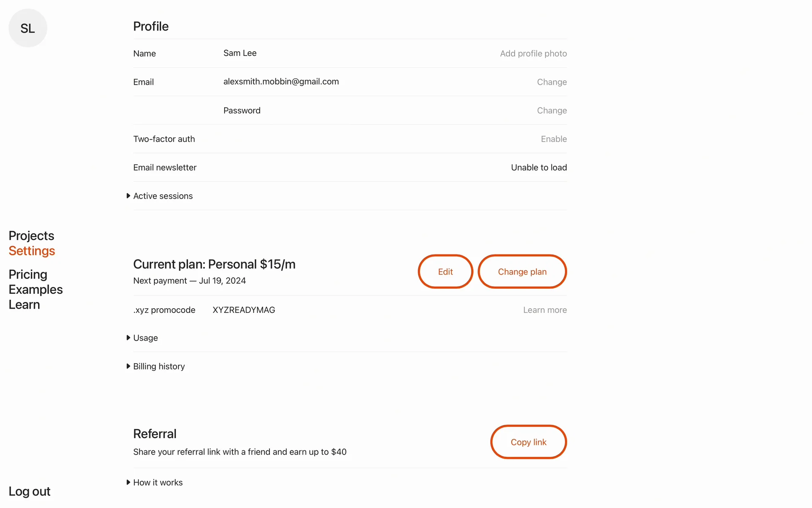Expand the How it works section

(x=157, y=483)
